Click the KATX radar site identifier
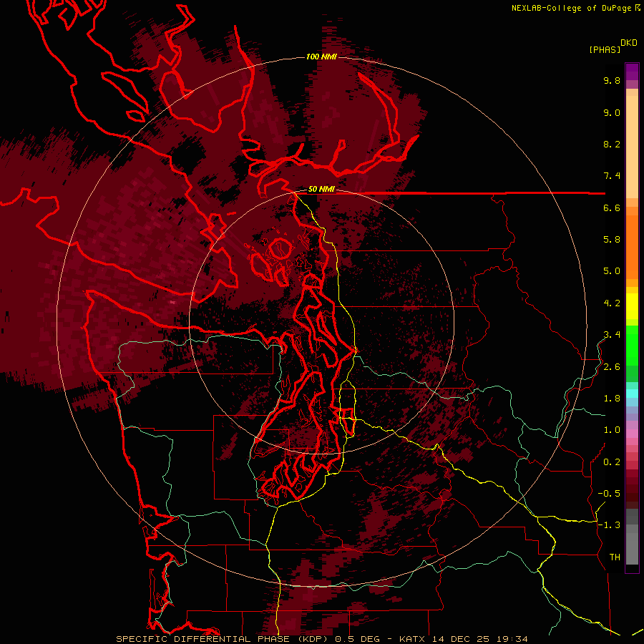 (x=413, y=639)
